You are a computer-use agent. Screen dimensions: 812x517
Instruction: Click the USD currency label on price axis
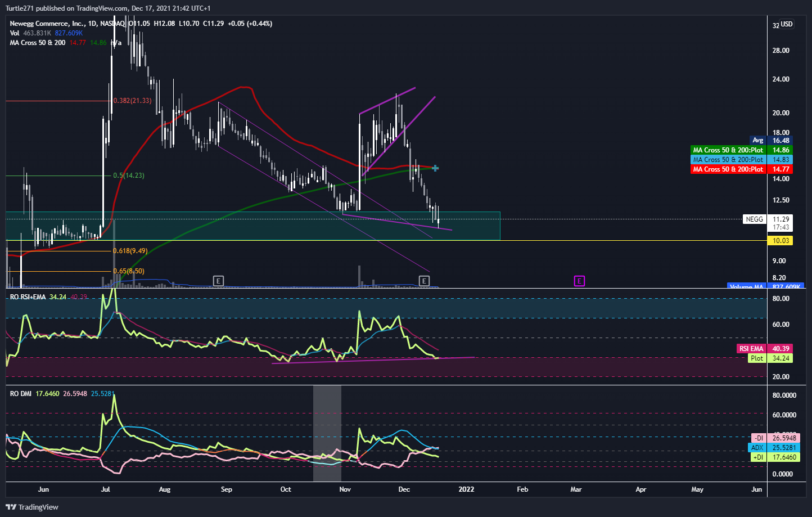[786, 24]
